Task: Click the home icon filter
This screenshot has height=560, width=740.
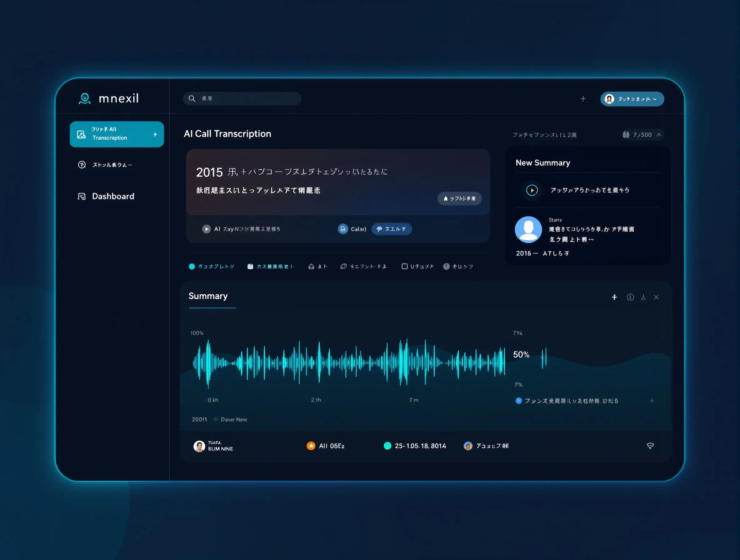Action: click(x=311, y=267)
